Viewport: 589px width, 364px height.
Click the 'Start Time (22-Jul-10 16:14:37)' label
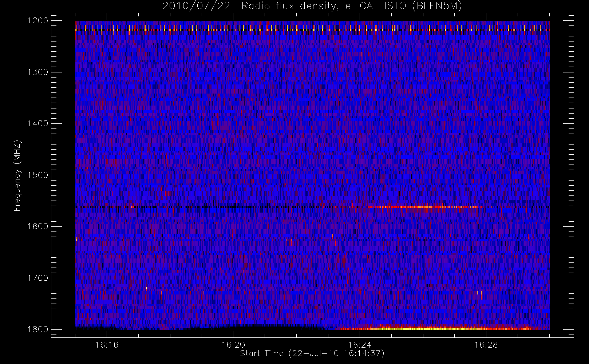[x=312, y=353]
